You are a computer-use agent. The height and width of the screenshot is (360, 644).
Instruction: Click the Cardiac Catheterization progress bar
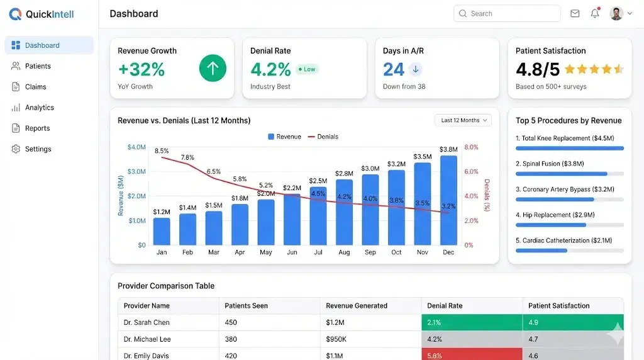point(570,250)
